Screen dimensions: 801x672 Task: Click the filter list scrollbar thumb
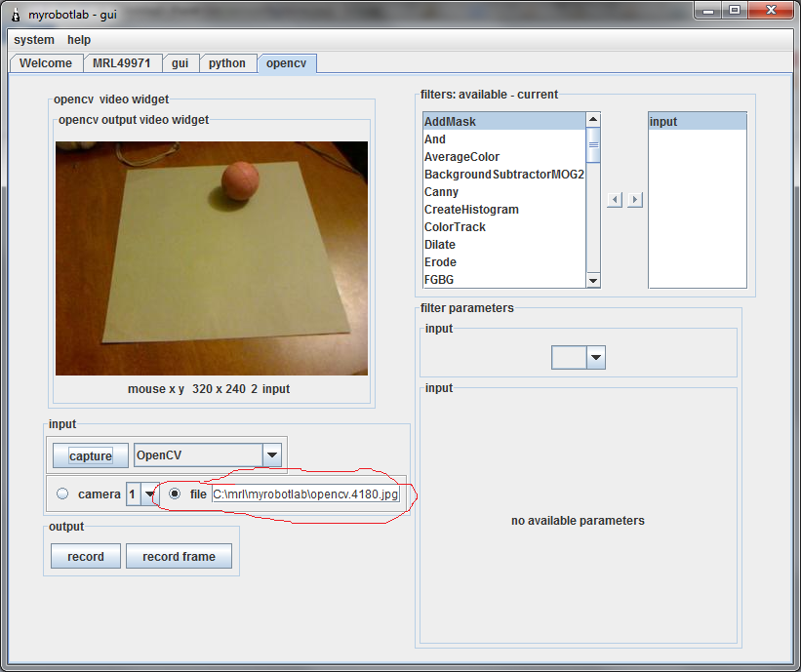pyautogui.click(x=593, y=145)
